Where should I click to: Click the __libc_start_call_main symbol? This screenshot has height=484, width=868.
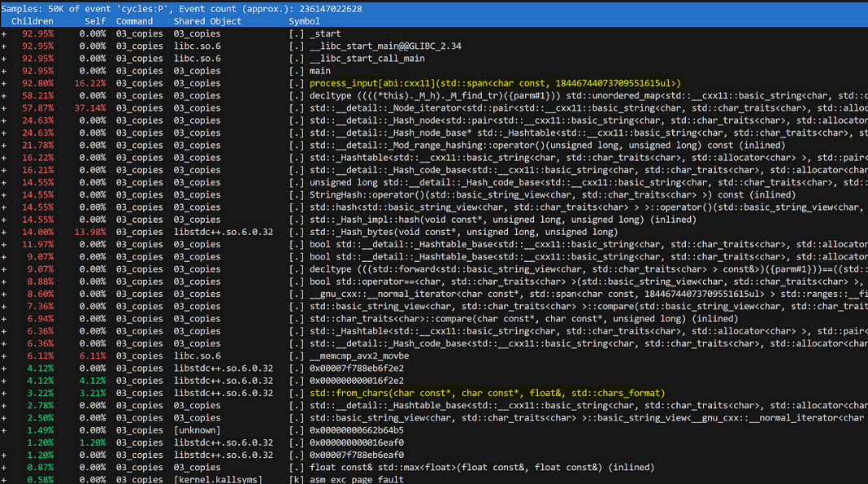pyautogui.click(x=367, y=59)
